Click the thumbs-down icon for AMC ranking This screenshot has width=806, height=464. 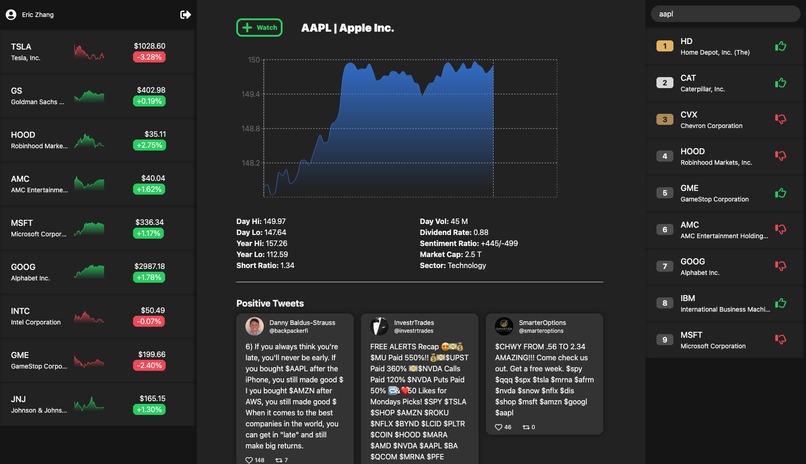(780, 229)
